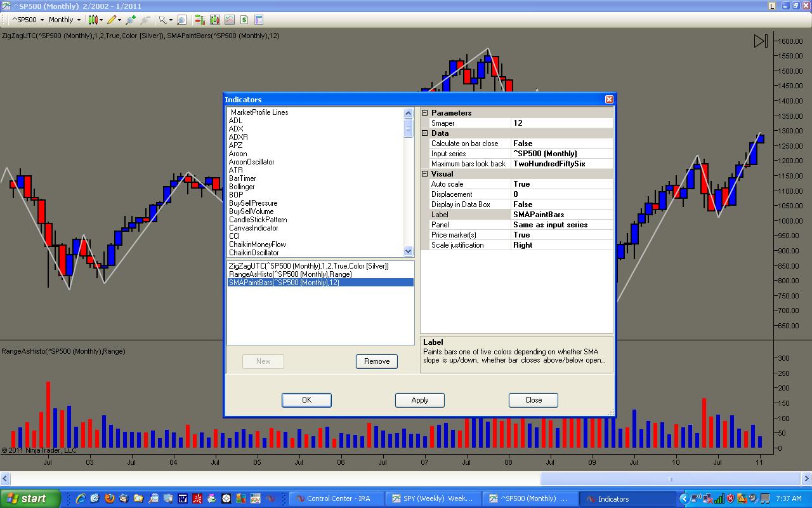Screen dimensions: 812x508
Task: Open the chart properties icon
Action: tap(259, 20)
